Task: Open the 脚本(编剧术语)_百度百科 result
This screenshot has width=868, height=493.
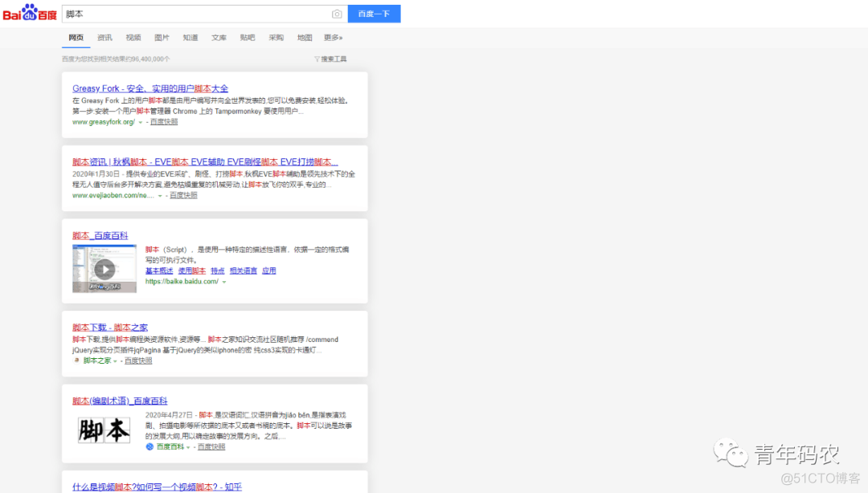Action: point(120,401)
